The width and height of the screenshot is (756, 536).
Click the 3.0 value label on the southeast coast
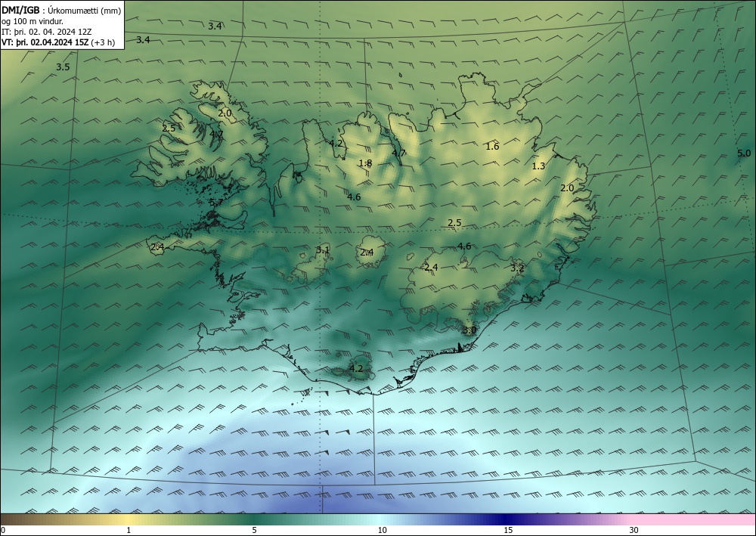point(469,330)
